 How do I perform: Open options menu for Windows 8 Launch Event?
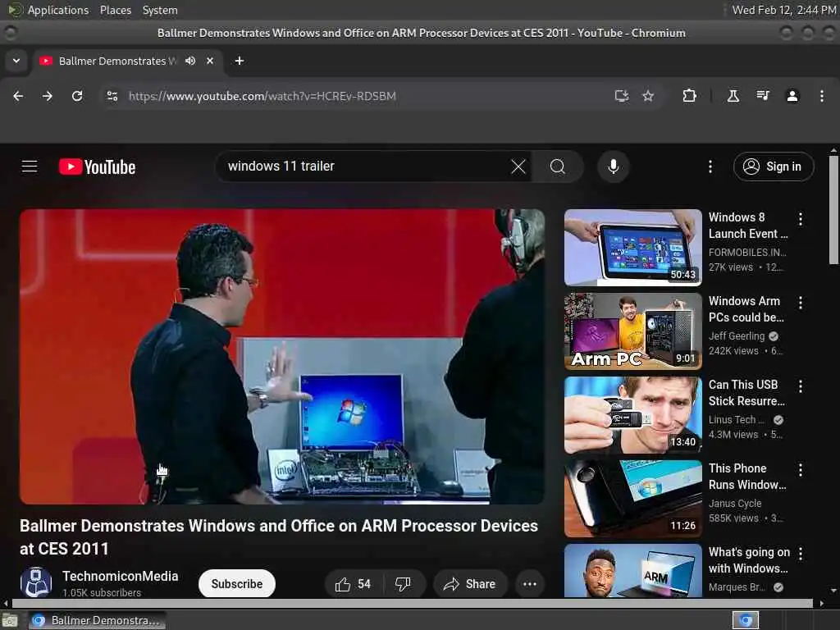coord(801,218)
